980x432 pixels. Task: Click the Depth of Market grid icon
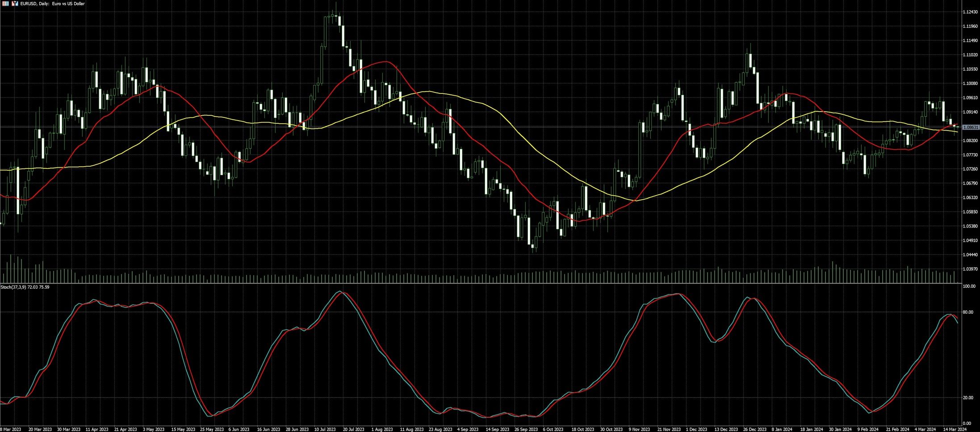point(5,4)
